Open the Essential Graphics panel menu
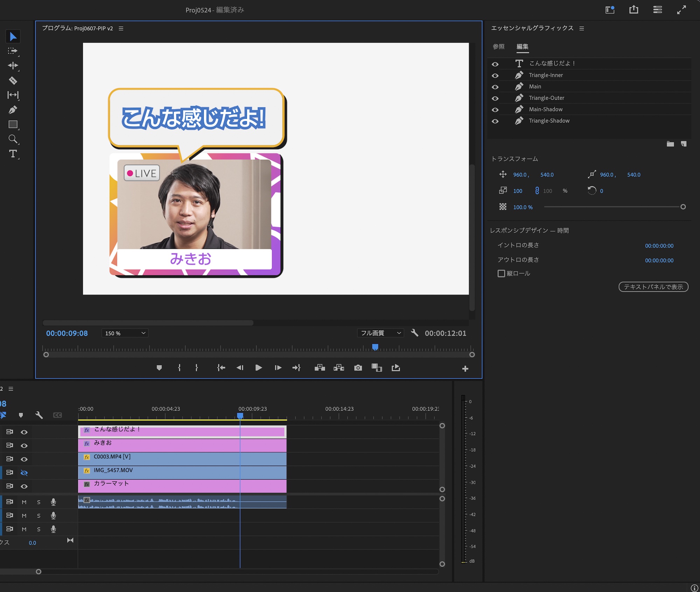This screenshot has width=700, height=592. tap(582, 28)
